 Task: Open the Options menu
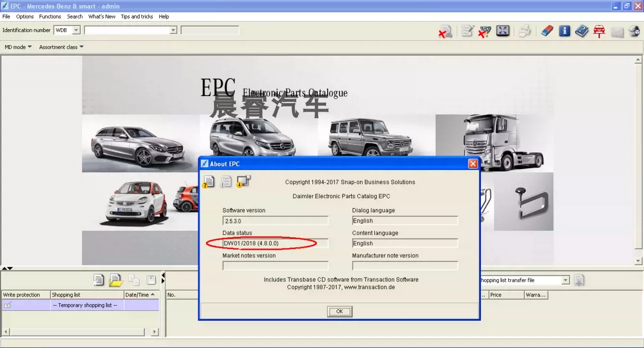point(25,17)
